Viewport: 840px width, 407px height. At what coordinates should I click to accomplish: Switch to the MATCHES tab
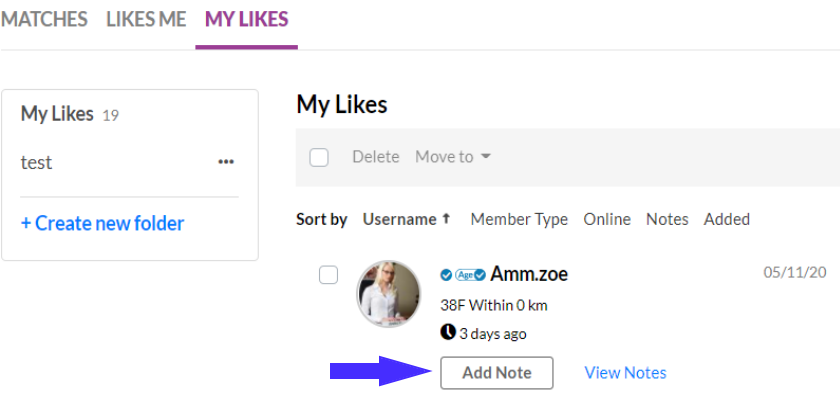tap(44, 20)
